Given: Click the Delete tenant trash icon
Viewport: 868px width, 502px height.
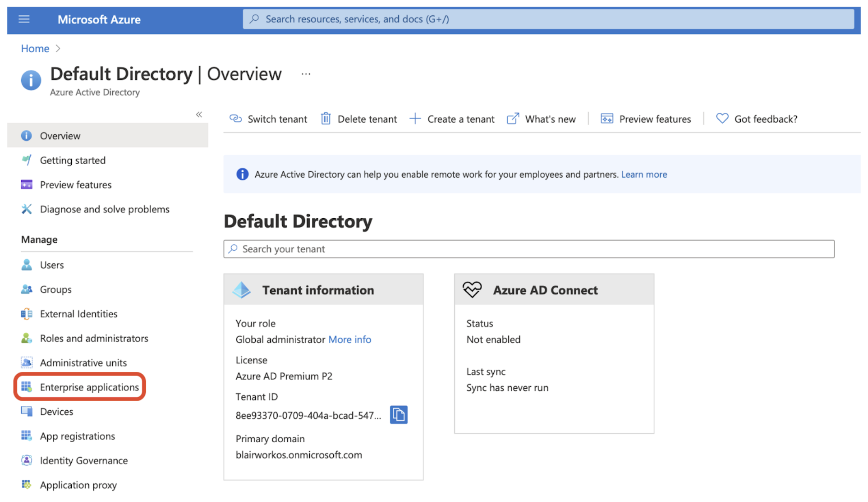Looking at the screenshot, I should (x=326, y=119).
